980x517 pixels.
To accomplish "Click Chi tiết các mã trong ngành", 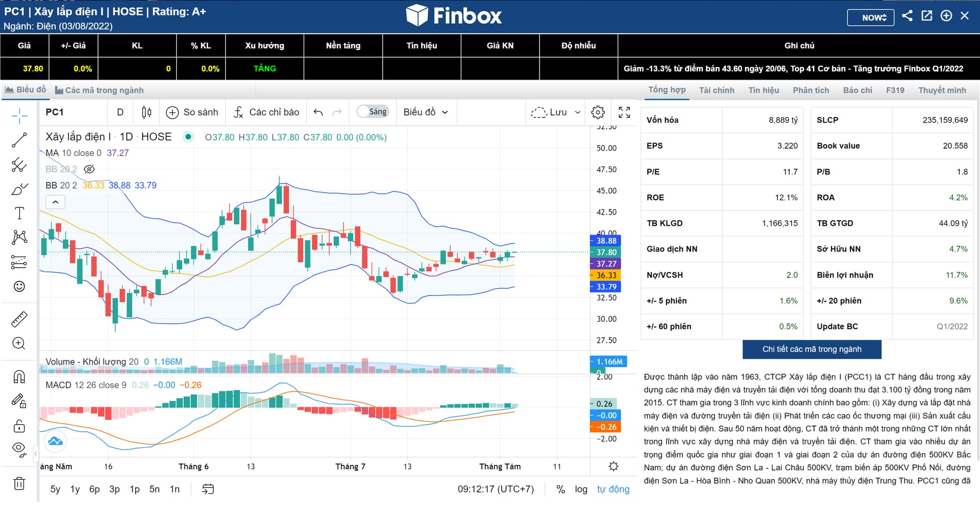I will coord(812,349).
